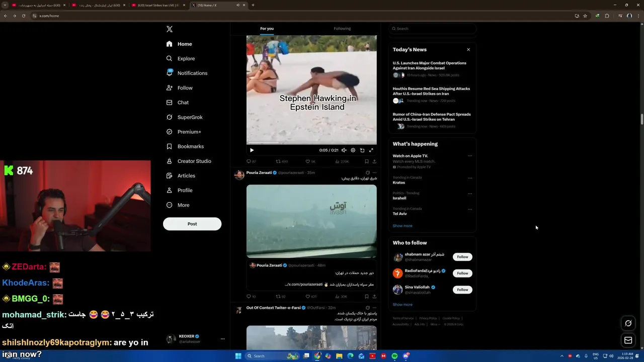The height and width of the screenshot is (362, 644).
Task: Like the Pouria Zeraati post with 601 likes
Action: coord(311,297)
